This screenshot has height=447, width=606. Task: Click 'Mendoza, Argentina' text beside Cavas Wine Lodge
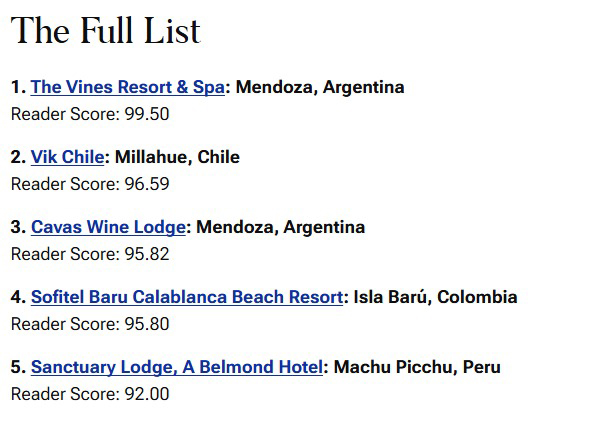281,227
